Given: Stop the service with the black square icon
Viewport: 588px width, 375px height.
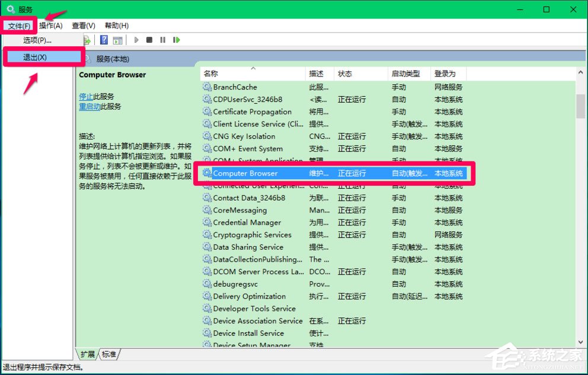Looking at the screenshot, I should (149, 40).
